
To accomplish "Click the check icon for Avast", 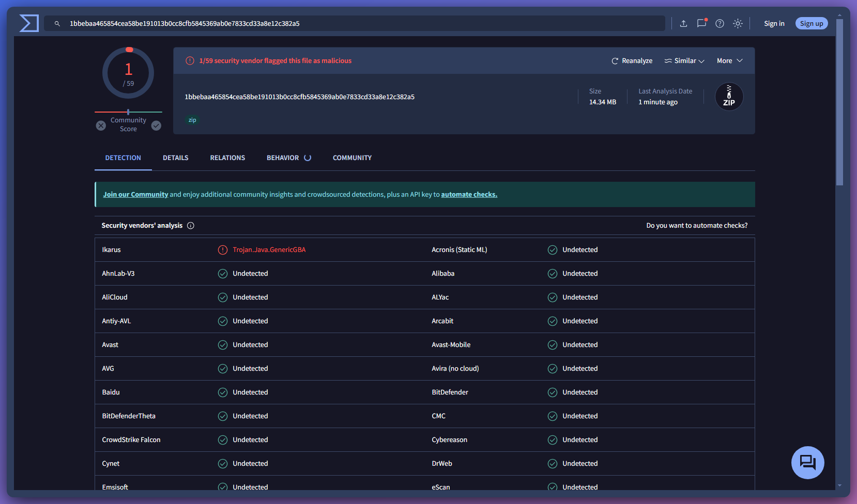I will 223,345.
